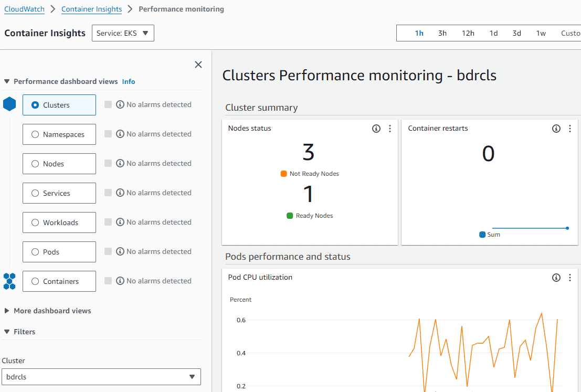Open Container restarts widget actions menu
581x392 pixels.
(x=570, y=129)
